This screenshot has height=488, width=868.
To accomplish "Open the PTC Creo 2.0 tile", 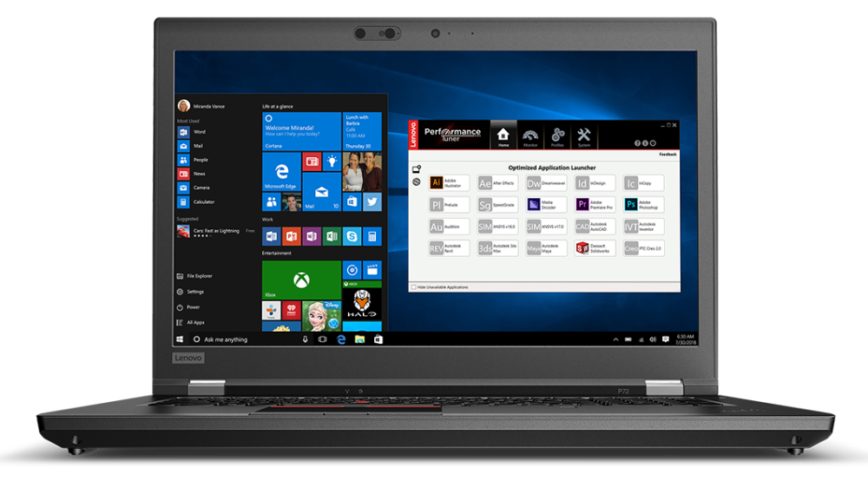I will click(643, 248).
